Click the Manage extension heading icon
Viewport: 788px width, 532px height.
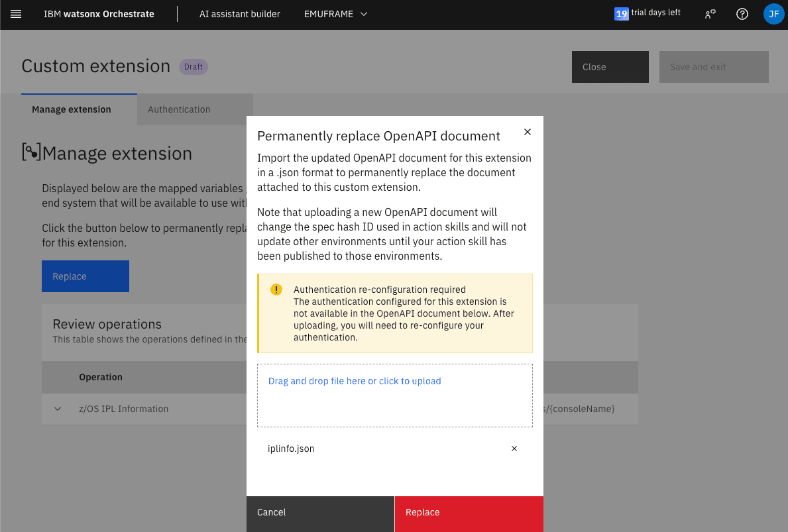click(x=31, y=152)
